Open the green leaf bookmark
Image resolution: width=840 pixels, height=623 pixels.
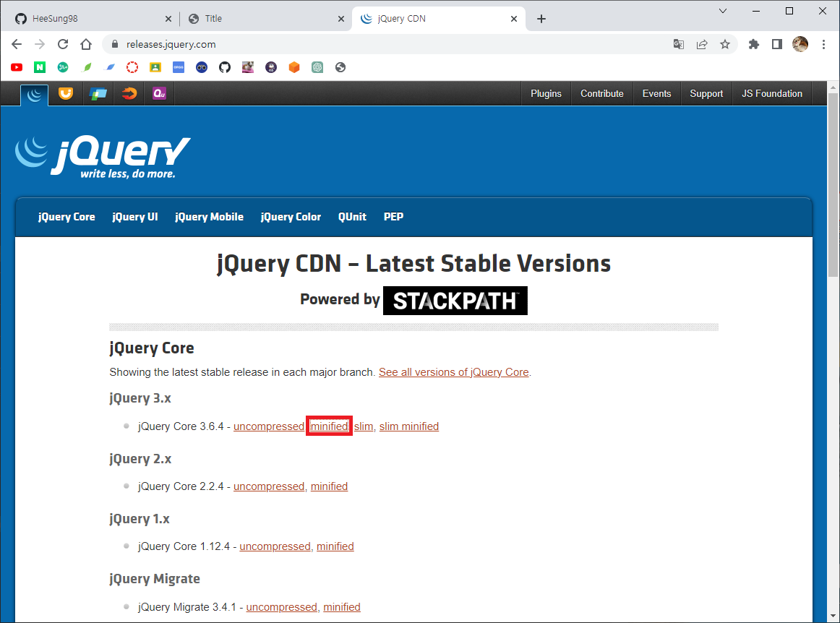tap(86, 67)
